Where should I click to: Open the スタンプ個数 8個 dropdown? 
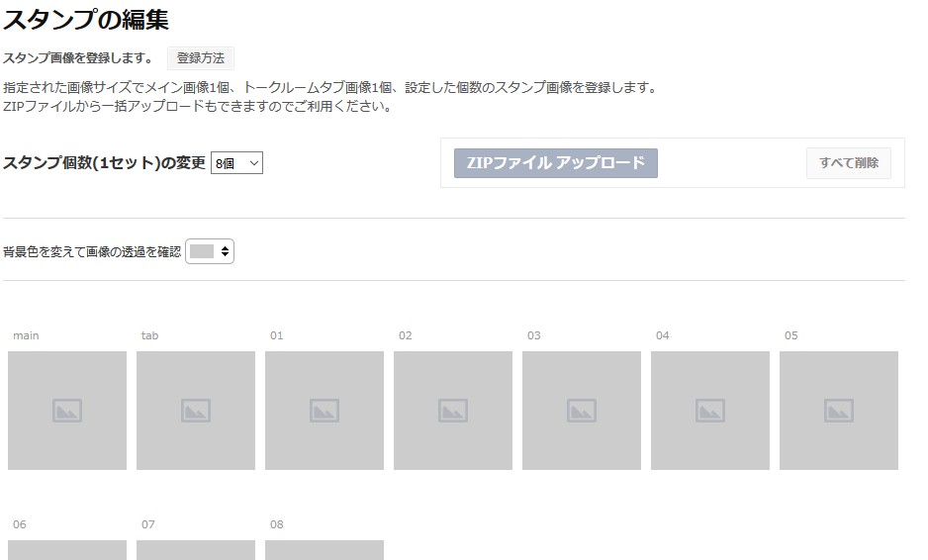point(236,163)
